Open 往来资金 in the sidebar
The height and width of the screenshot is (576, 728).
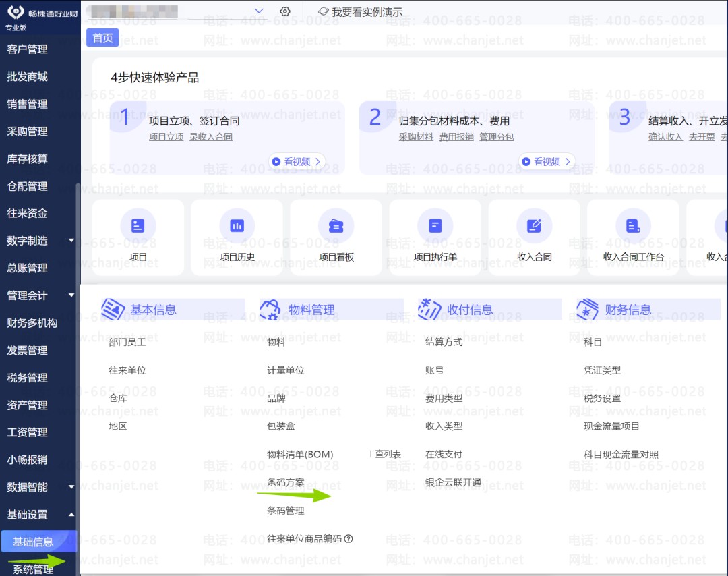(28, 213)
